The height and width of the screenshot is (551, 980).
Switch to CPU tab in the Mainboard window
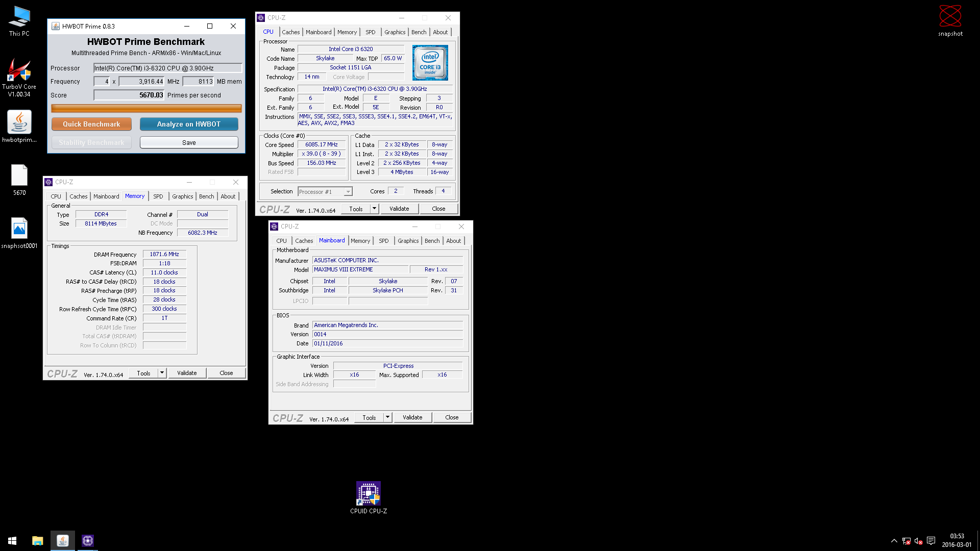coord(282,241)
